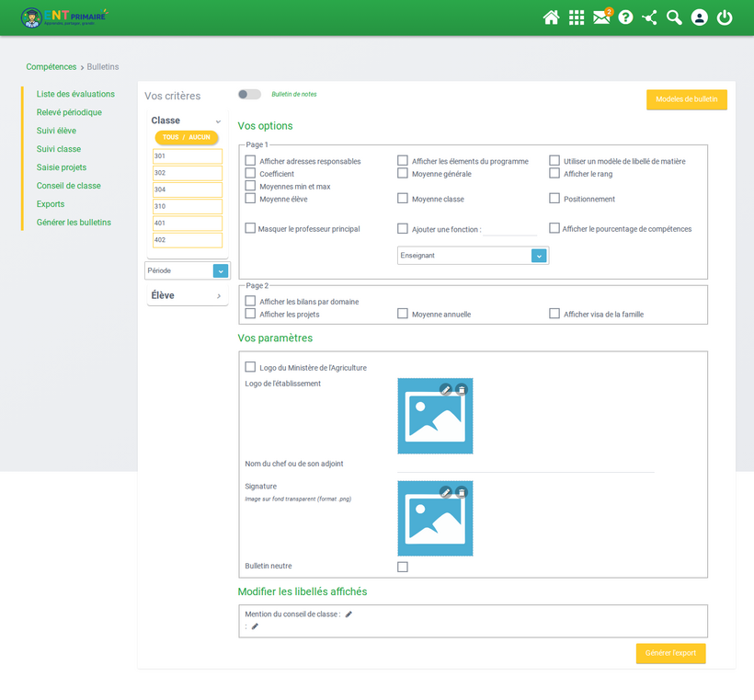Delete the signature image with trash icon
Screen dimensions: 754x700
point(462,492)
